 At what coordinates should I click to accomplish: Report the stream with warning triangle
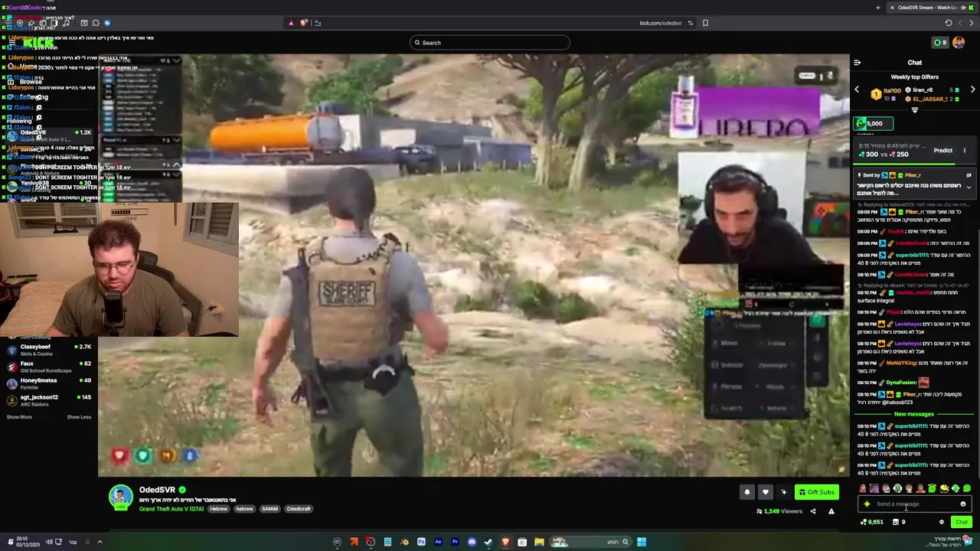tap(831, 511)
